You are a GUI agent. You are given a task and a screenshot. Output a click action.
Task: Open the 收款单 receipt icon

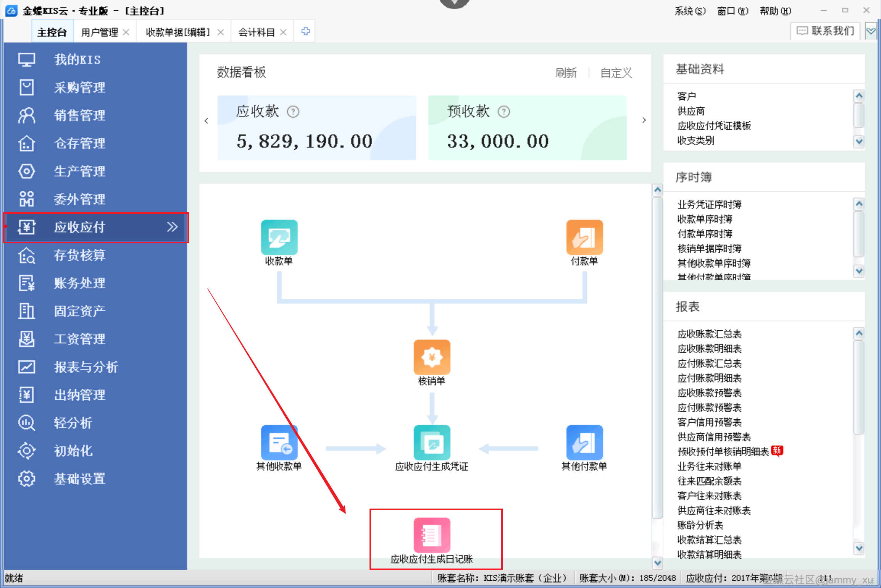[279, 237]
